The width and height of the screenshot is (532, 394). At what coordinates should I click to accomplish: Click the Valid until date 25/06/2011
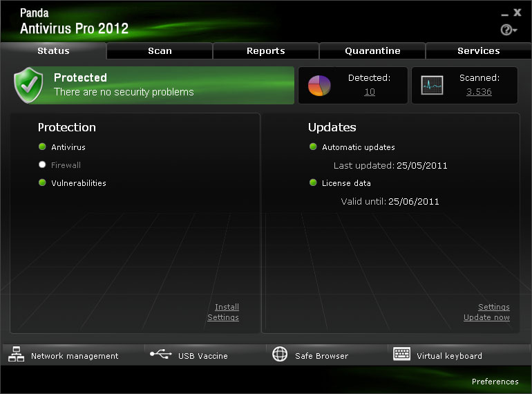point(414,202)
